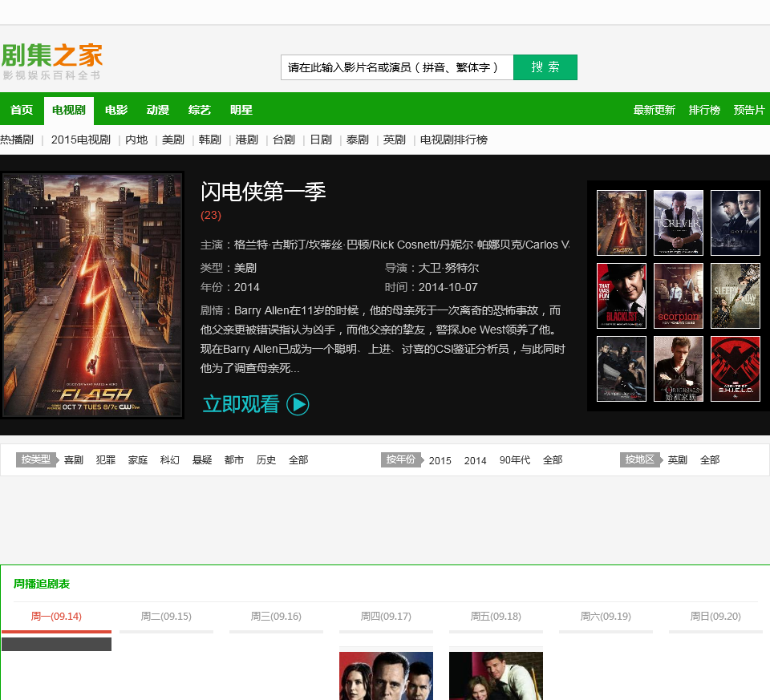Open the 电影 nav tab
Screen dimensions: 770x700
pyautogui.click(x=116, y=110)
